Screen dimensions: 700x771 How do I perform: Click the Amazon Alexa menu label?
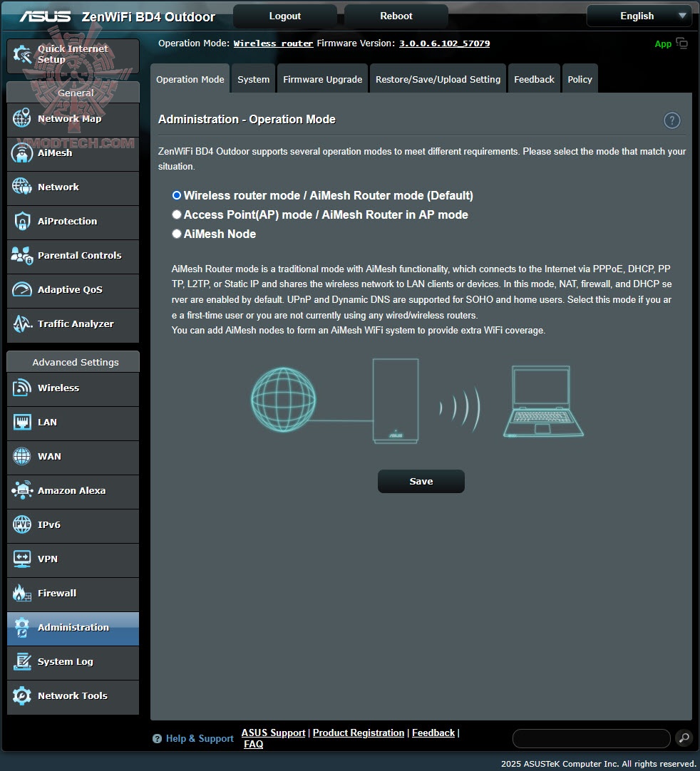(x=71, y=490)
